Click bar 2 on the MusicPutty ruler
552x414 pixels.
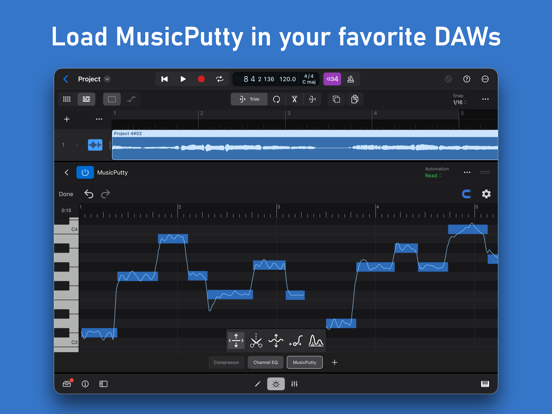pos(179,207)
